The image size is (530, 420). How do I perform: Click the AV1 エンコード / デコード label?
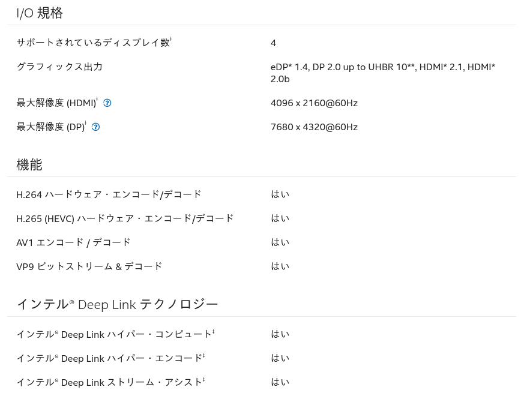73,242
